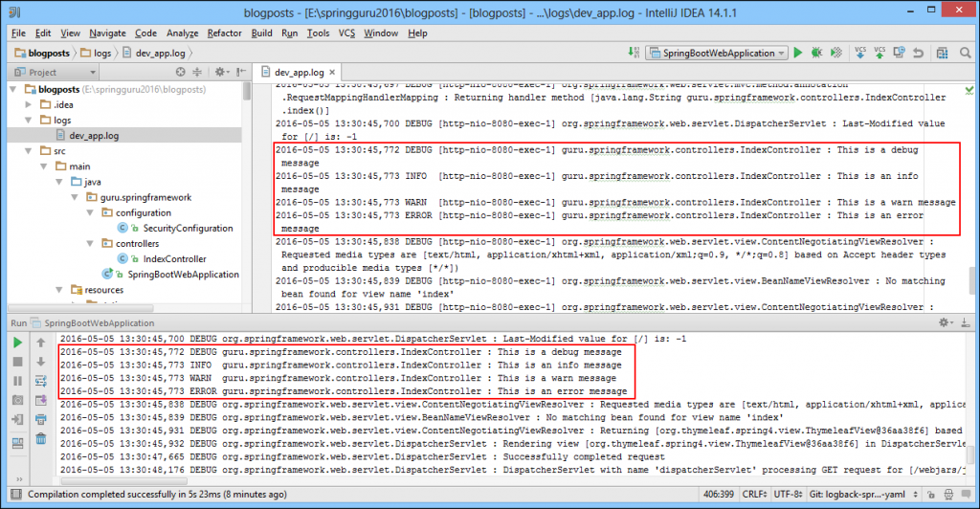Viewport: 980px width, 509px height.
Task: Clear console with the trash icon
Action: [x=40, y=439]
